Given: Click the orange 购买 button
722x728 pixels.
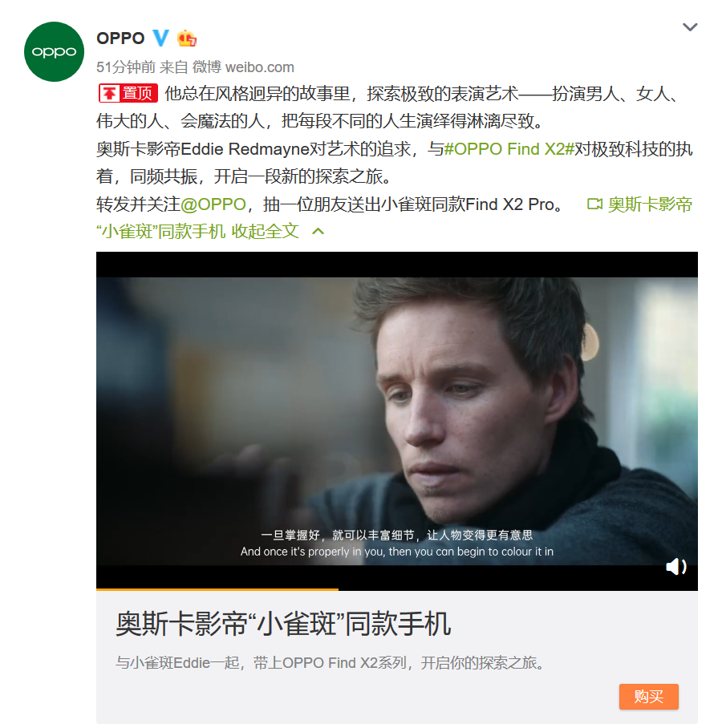Looking at the screenshot, I should [648, 697].
